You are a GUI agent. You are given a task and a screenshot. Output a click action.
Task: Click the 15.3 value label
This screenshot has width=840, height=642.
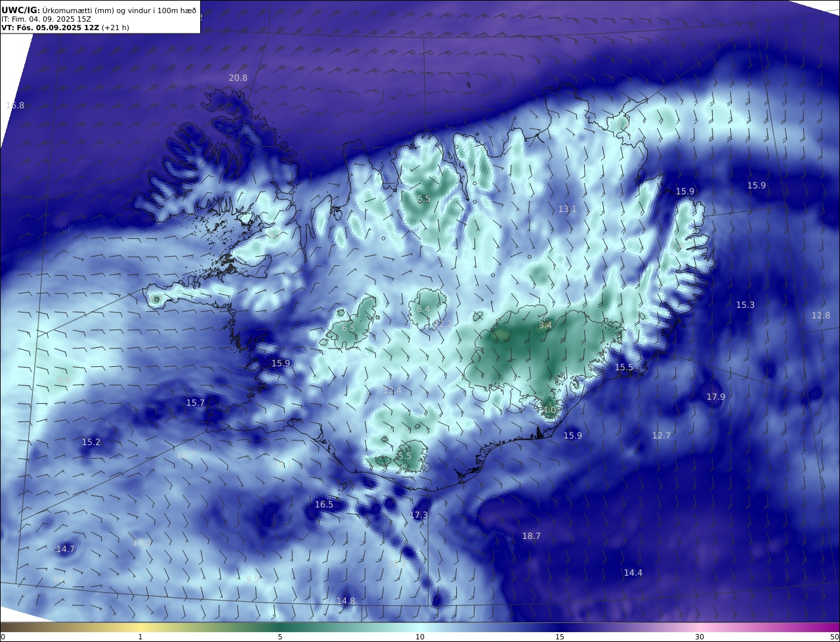coord(745,305)
